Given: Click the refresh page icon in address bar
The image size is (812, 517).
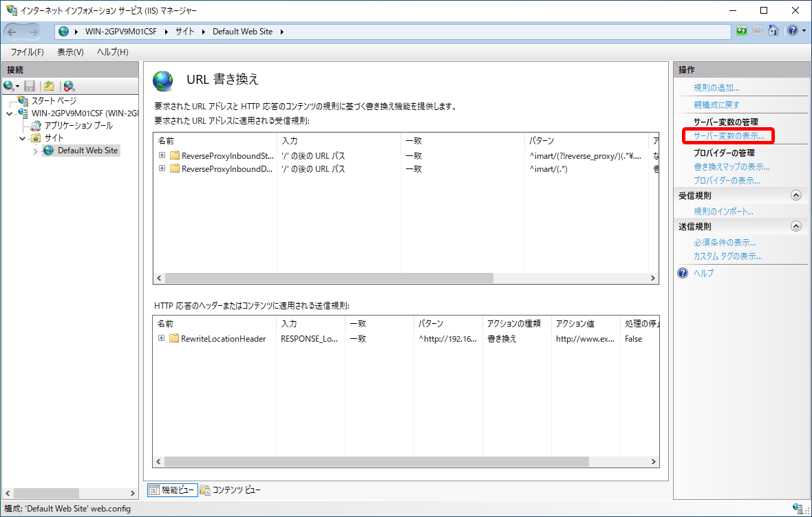Looking at the screenshot, I should 742,31.
